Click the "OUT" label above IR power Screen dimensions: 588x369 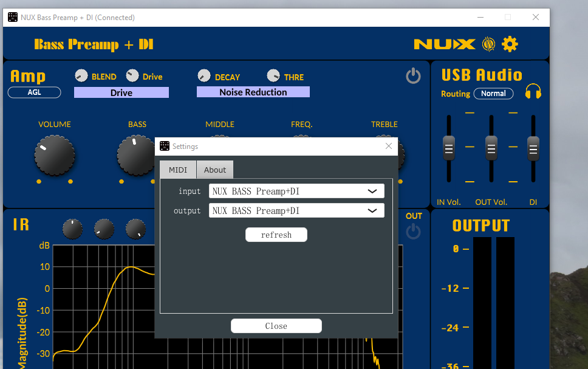click(x=414, y=216)
